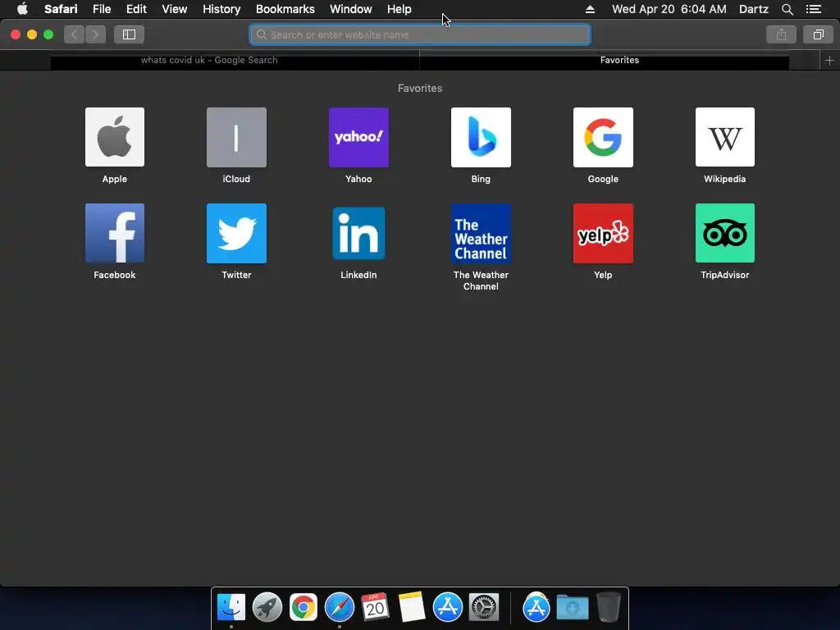Open the TripAdvisor favorite tile

click(x=725, y=233)
